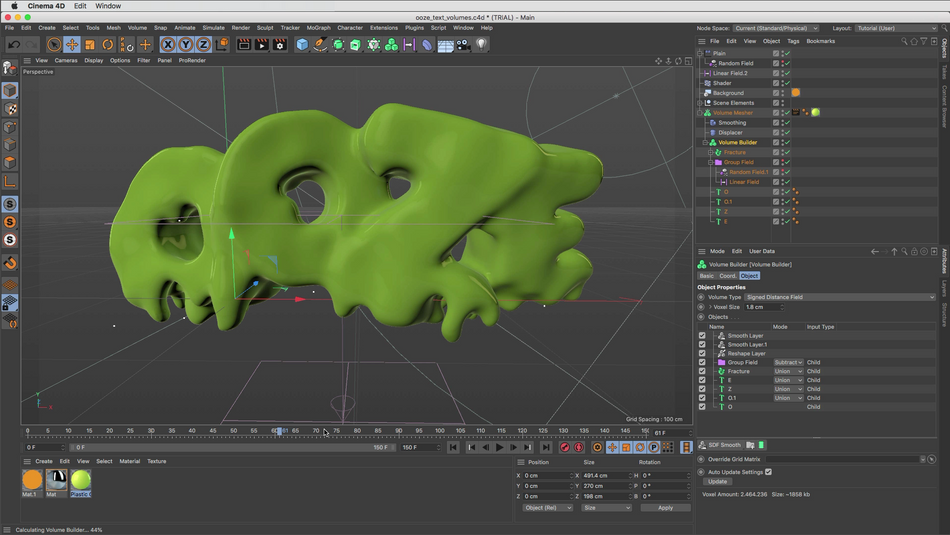Open Group Field's Subtract mode dropdown
Screen dimensions: 950x535
click(788, 363)
